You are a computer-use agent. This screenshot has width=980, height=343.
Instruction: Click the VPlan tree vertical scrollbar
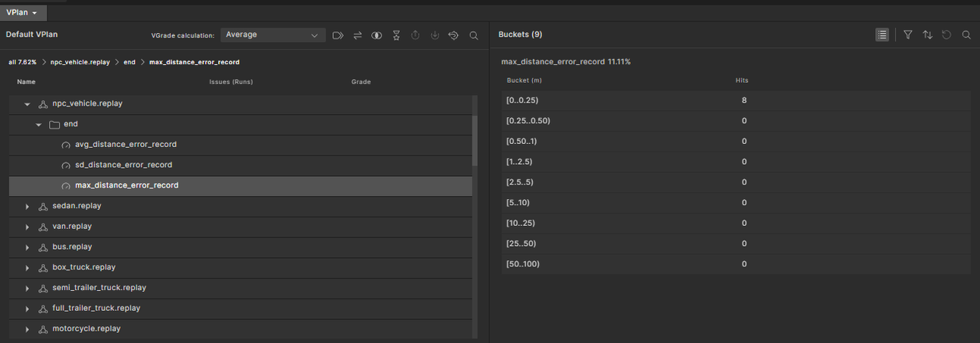(x=475, y=138)
